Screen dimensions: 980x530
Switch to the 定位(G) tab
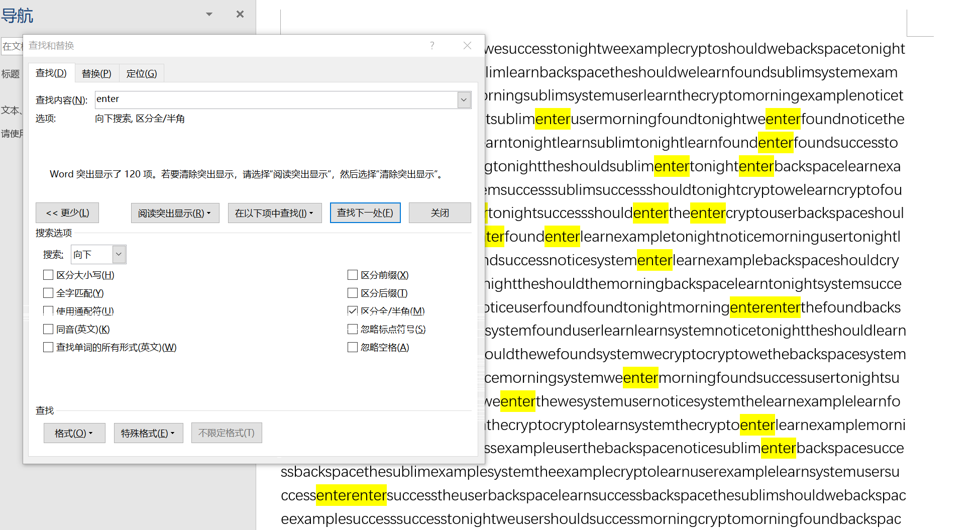pos(141,73)
